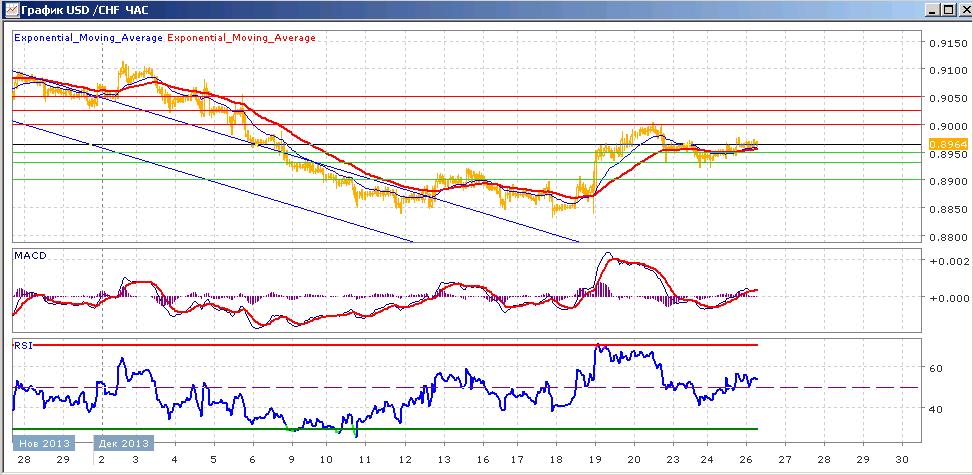
Task: Minimize the USD/CHF chart window
Action: 931,10
